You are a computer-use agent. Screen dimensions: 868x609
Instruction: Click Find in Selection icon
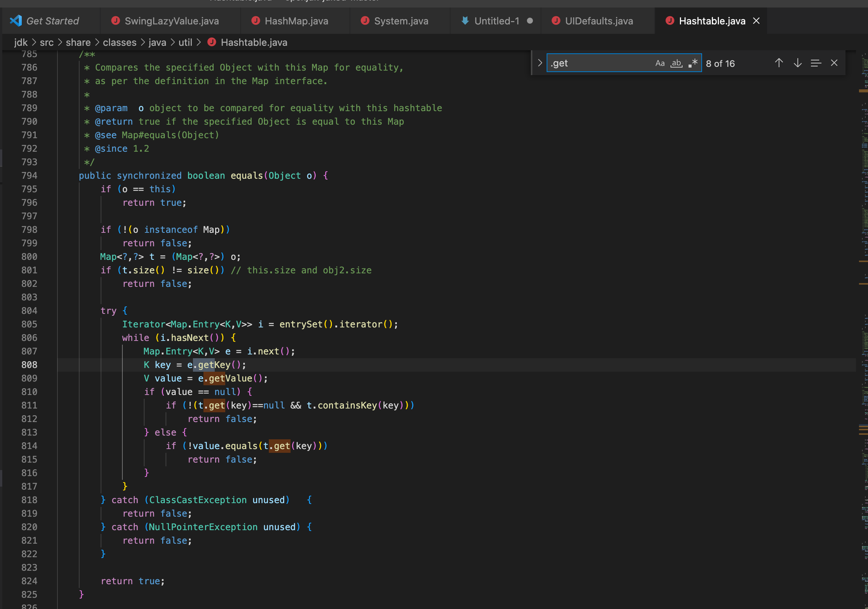pyautogui.click(x=815, y=63)
